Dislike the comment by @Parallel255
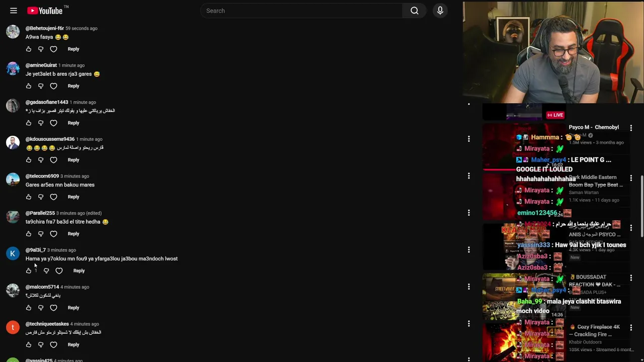644x362 pixels. tap(41, 234)
